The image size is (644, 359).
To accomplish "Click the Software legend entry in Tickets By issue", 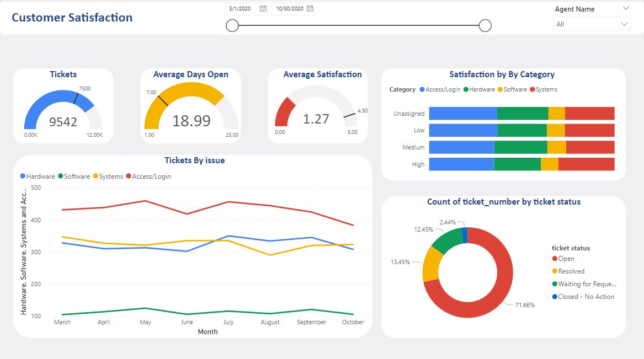I will coord(76,176).
